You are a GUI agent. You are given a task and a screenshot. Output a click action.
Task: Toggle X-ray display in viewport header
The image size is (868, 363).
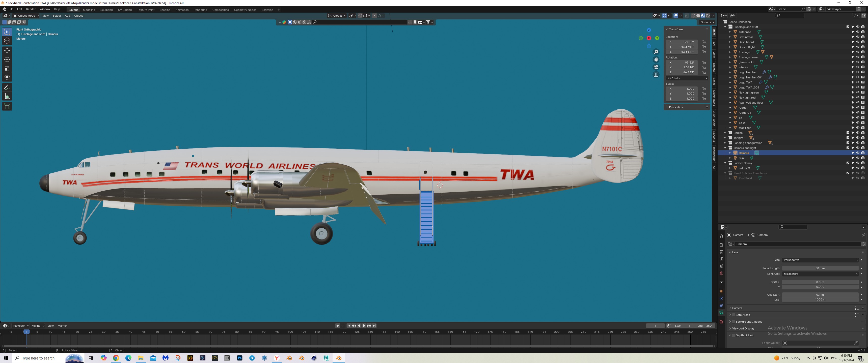tap(687, 15)
